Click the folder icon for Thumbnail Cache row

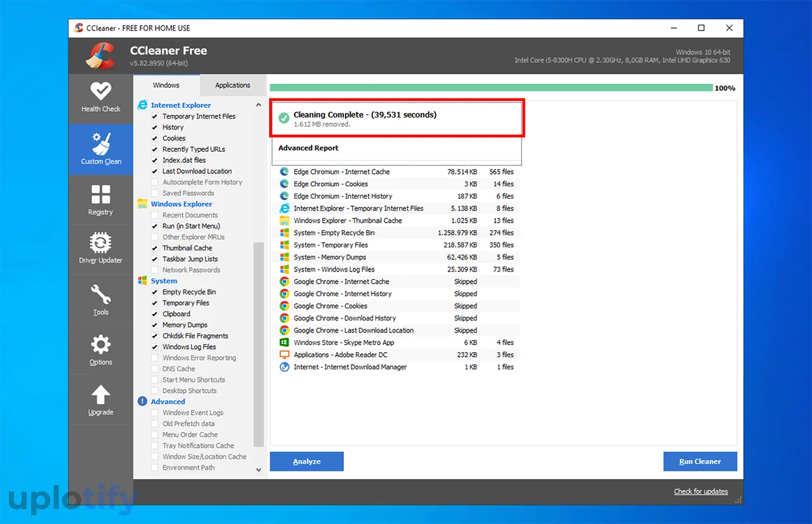click(x=284, y=221)
